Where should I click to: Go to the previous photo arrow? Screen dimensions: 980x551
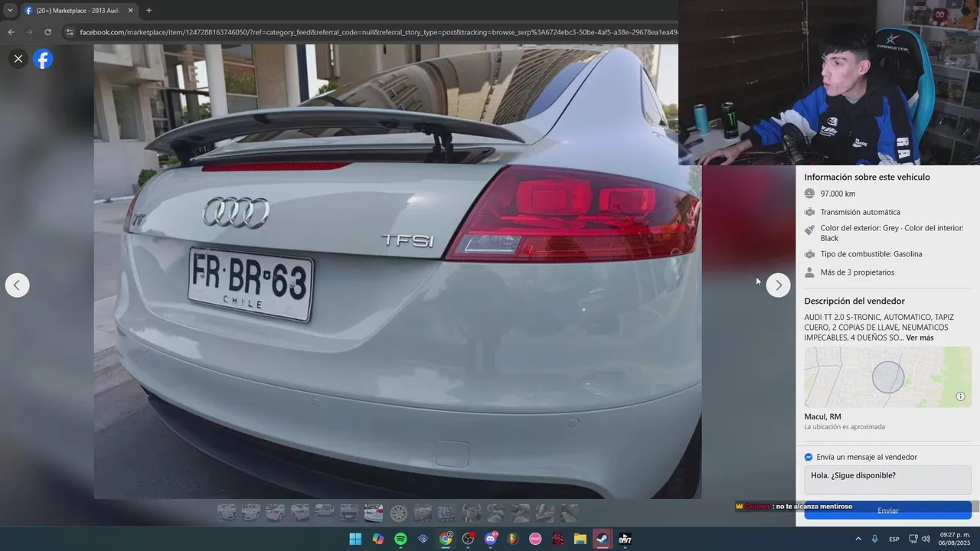click(x=17, y=285)
